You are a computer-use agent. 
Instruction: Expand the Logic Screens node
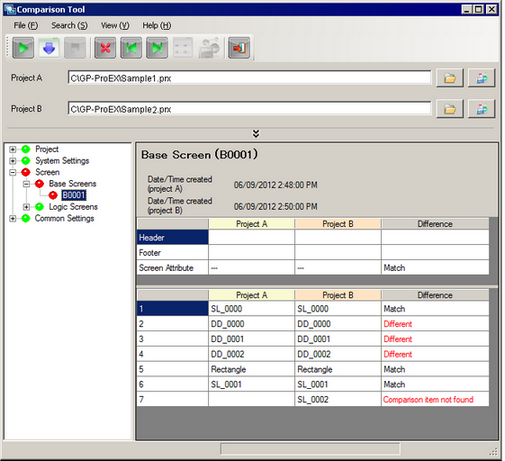pos(26,207)
